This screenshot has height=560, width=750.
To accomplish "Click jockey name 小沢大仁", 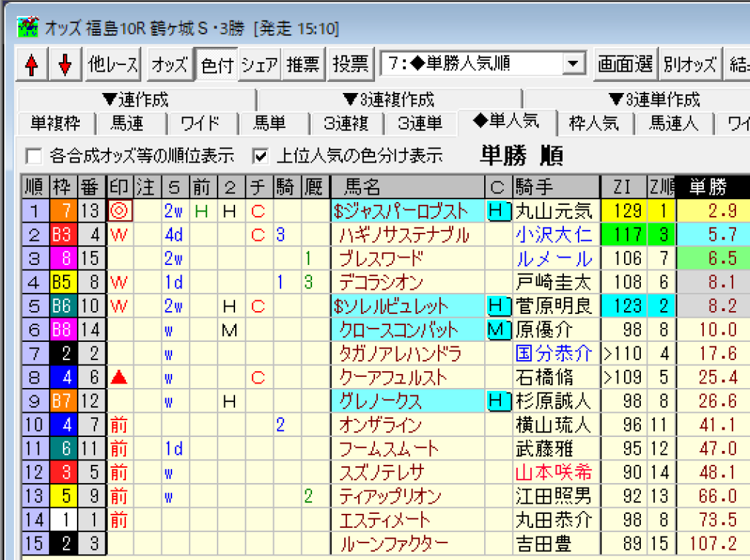I will (554, 235).
